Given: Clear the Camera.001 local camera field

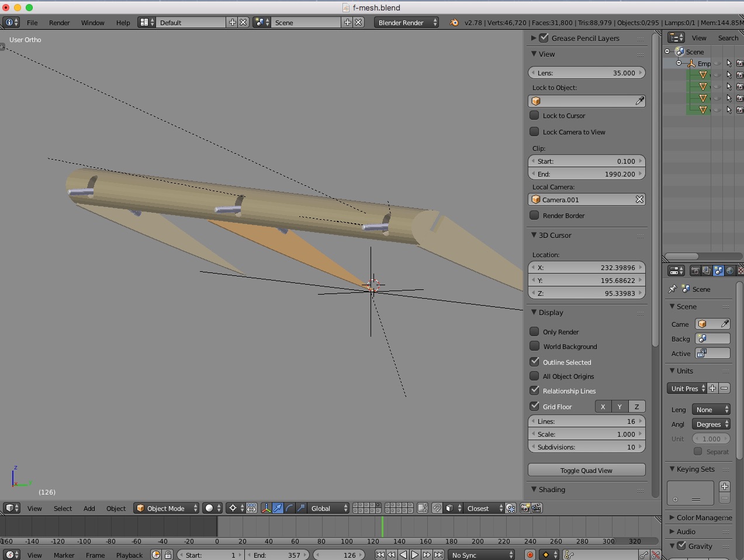Looking at the screenshot, I should [x=639, y=200].
